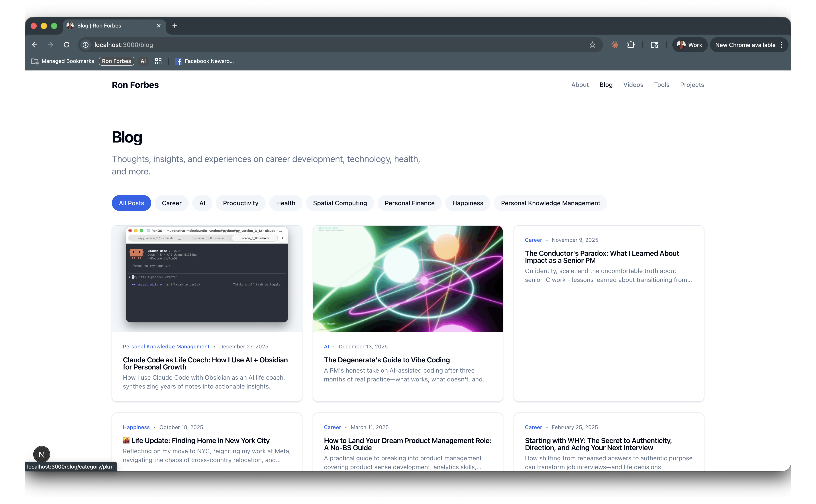Open The Degenerate's Guide to Vibe Coding post
This screenshot has height=504, width=816.
[386, 360]
